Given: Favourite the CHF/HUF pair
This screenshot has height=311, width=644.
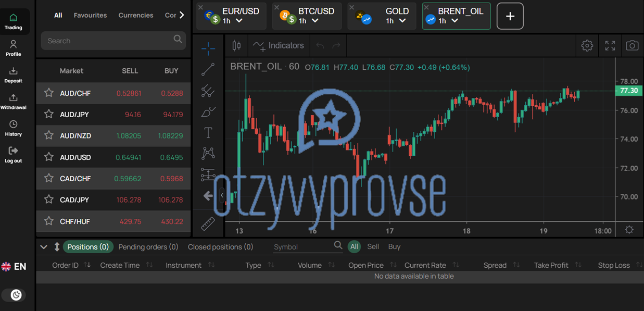Looking at the screenshot, I should (49, 221).
